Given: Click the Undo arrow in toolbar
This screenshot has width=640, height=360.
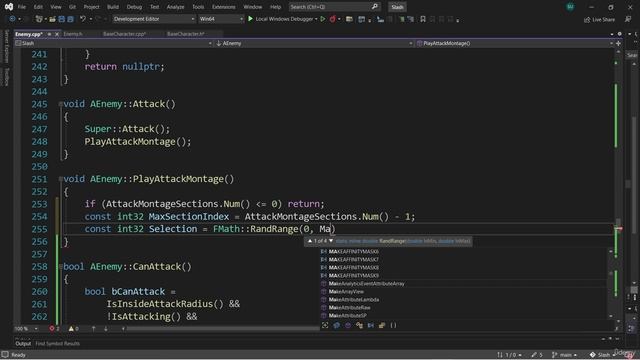Looking at the screenshot, I should click(83, 19).
